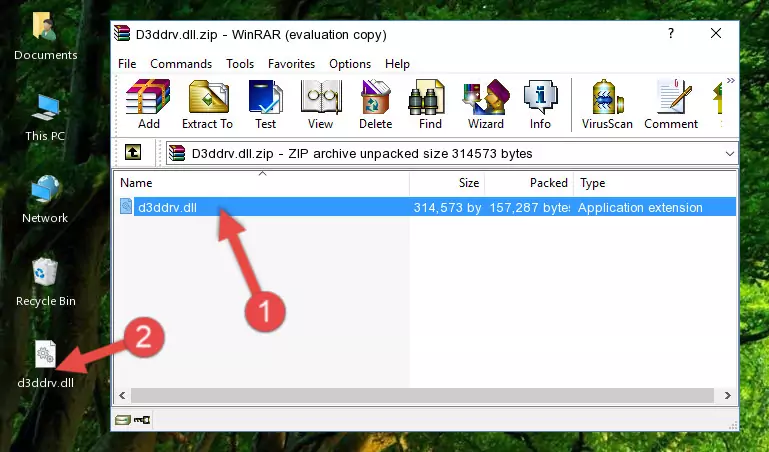Click the archive icon in address bar
The width and height of the screenshot is (769, 452).
(178, 153)
